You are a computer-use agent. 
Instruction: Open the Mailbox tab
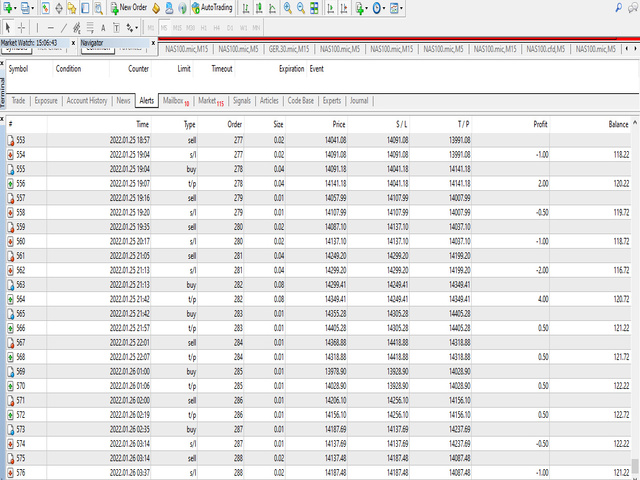coord(175,101)
